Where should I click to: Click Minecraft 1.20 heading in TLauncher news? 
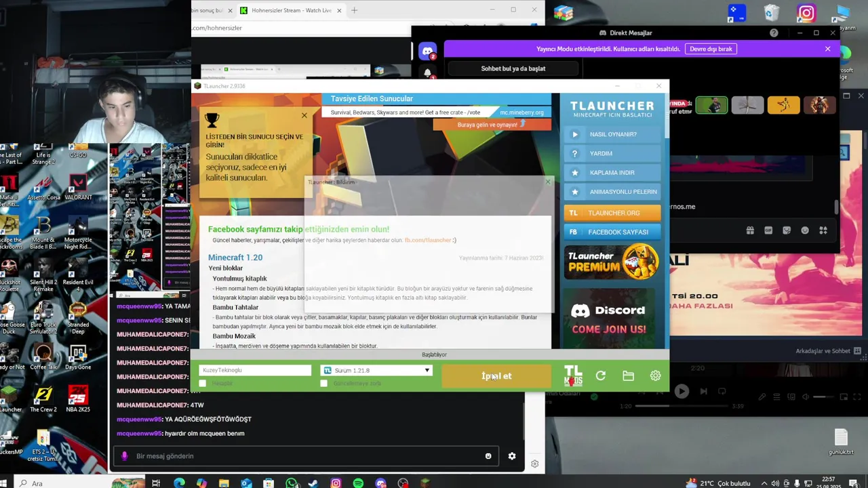click(x=235, y=258)
